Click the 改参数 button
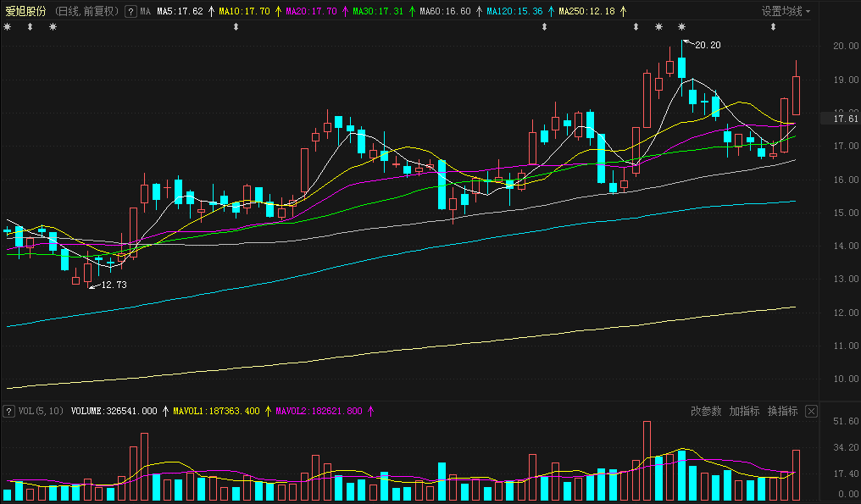861x504 pixels. (706, 412)
